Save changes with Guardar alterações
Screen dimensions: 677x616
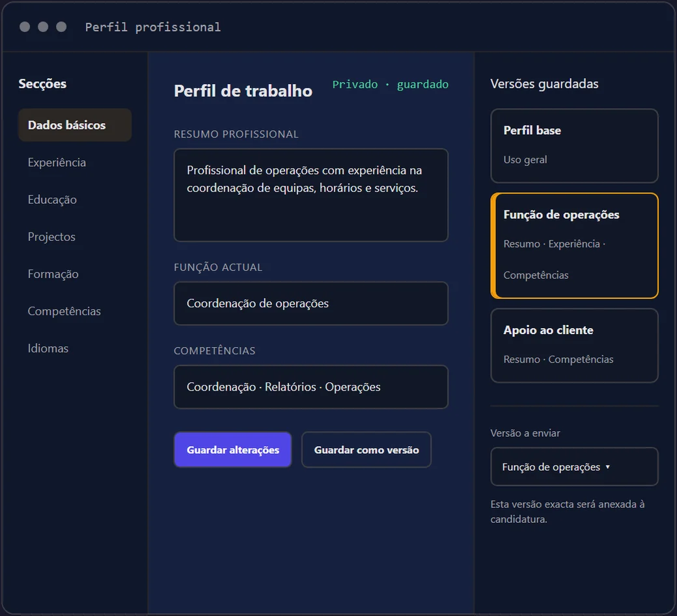(233, 450)
